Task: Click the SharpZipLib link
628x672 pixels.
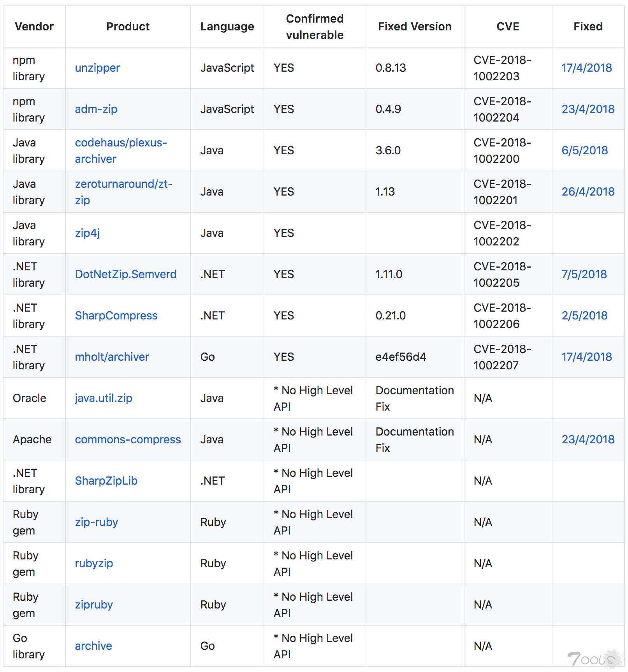Action: click(106, 481)
